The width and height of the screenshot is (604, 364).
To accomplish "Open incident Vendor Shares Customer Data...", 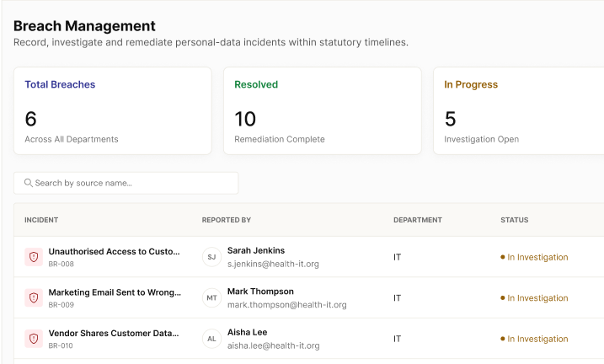I will coord(114,333).
